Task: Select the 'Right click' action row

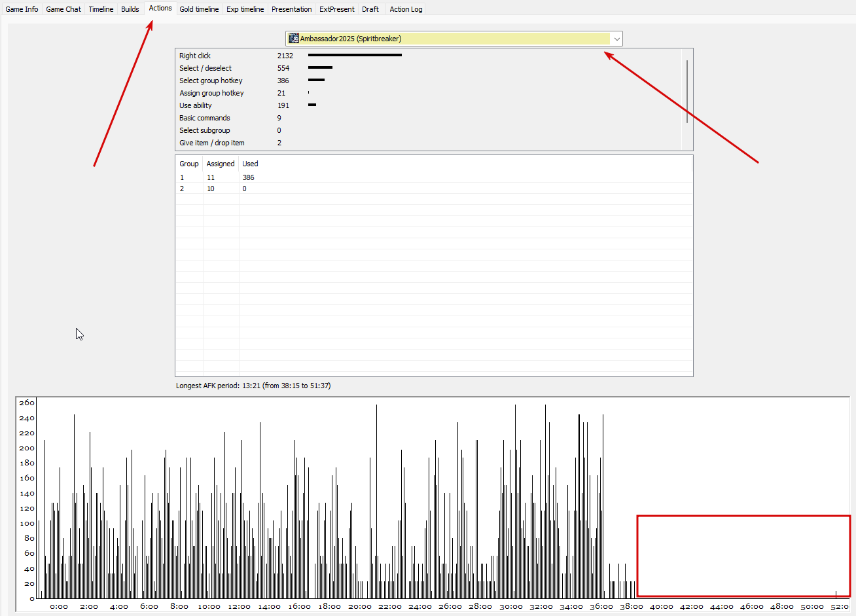Action: [x=429, y=56]
